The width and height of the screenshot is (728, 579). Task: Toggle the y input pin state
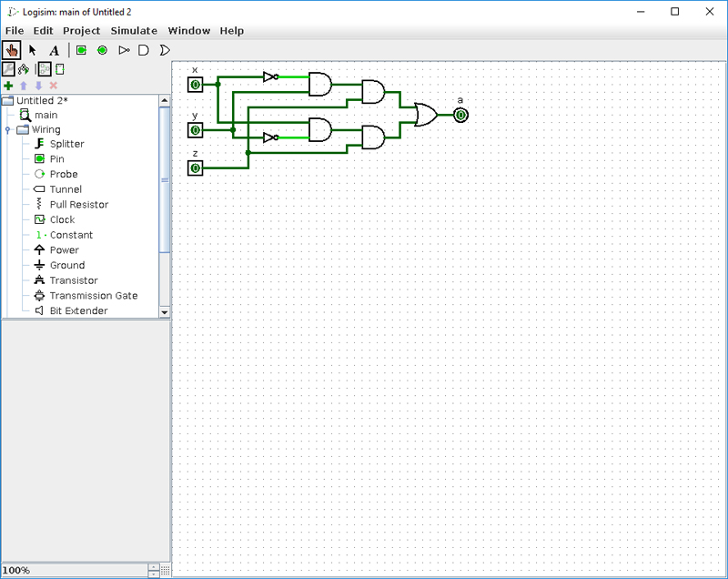point(195,129)
